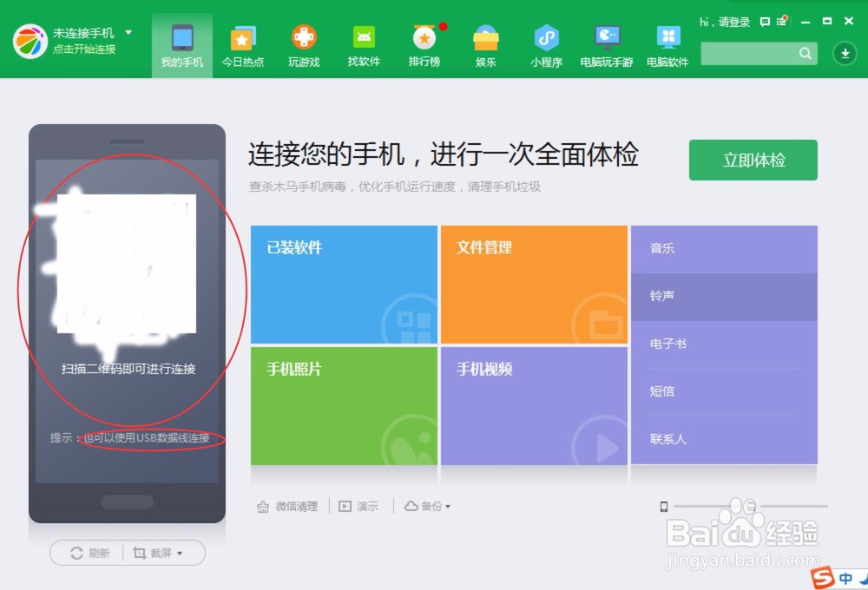The width and height of the screenshot is (868, 590).
Task: Select 铃声 in the purple list
Action: tap(724, 297)
